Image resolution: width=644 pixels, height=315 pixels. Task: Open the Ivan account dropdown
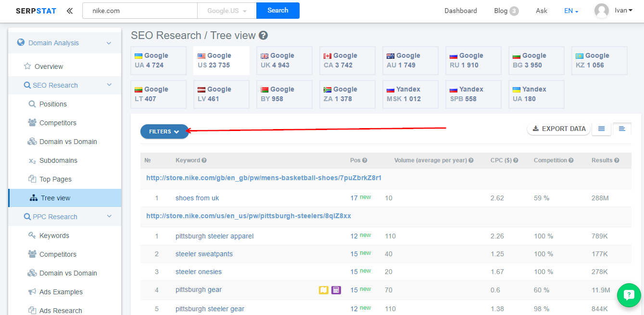click(624, 10)
